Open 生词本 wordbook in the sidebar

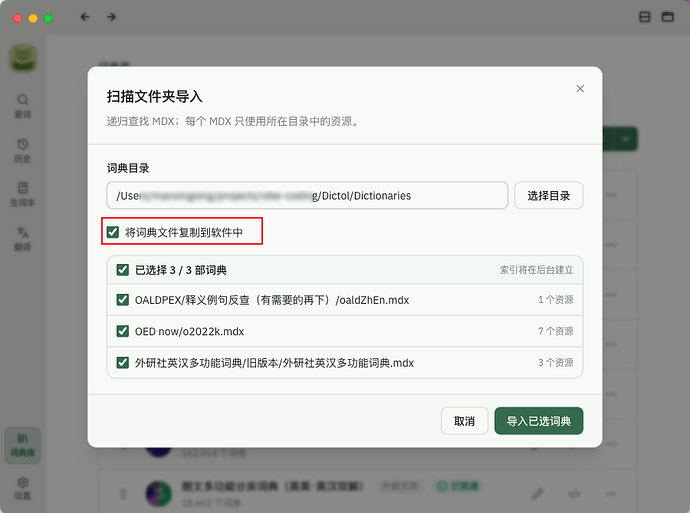(x=23, y=194)
